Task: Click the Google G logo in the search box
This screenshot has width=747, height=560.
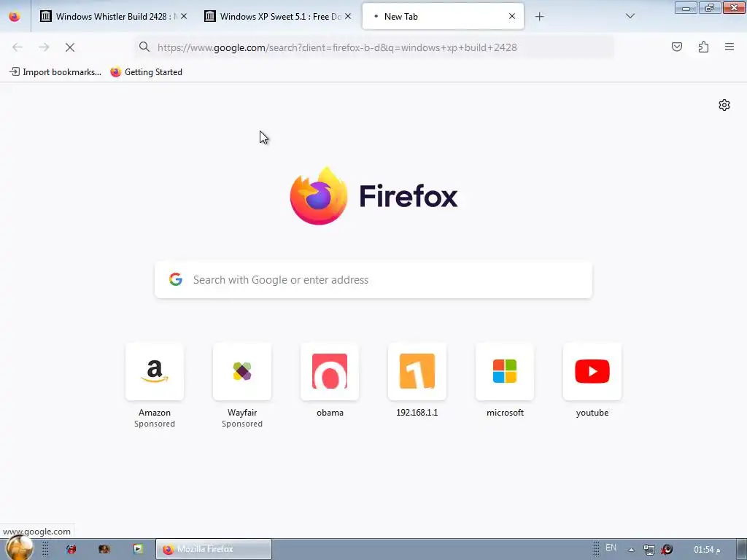Action: point(176,279)
